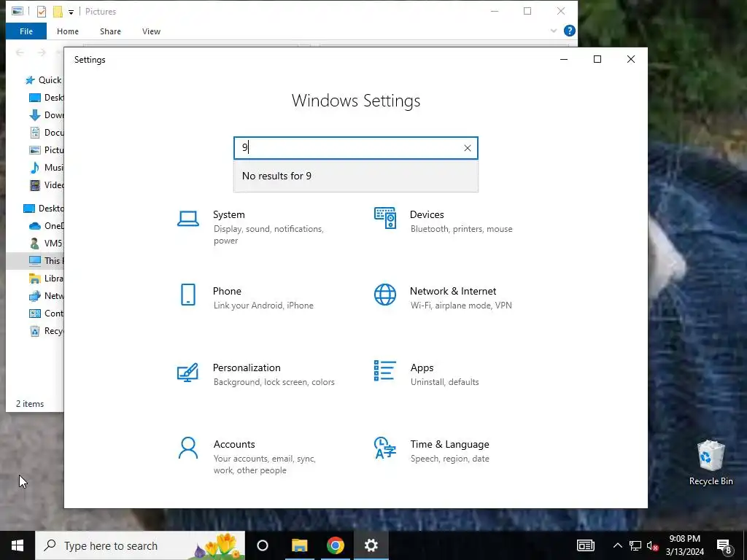Select Quick access in Explorer sidebar
Screen dimensions: 747x560
(44, 80)
